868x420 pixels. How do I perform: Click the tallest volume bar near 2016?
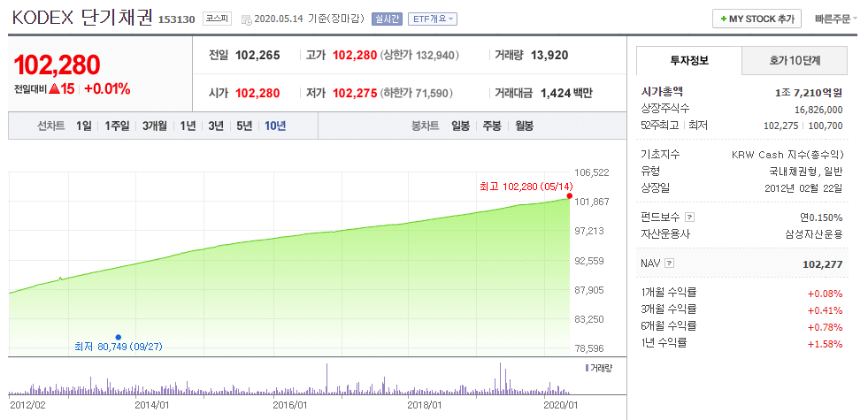coord(327,378)
